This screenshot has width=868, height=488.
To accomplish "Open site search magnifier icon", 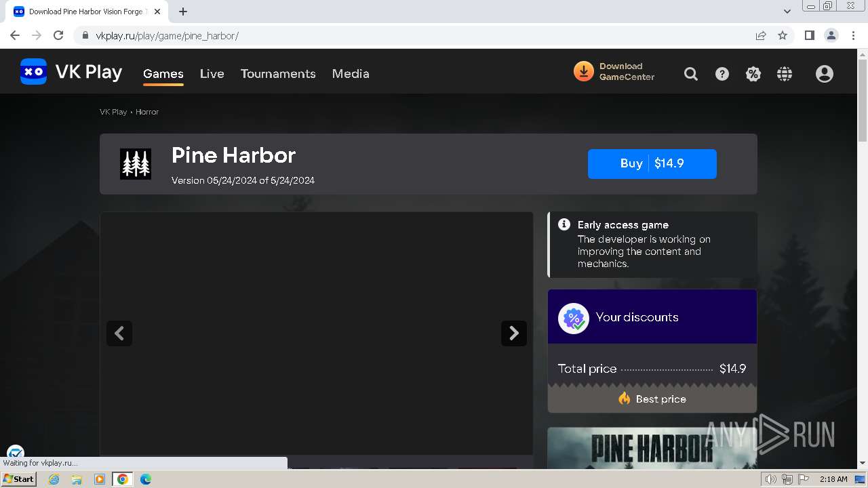I will (691, 74).
